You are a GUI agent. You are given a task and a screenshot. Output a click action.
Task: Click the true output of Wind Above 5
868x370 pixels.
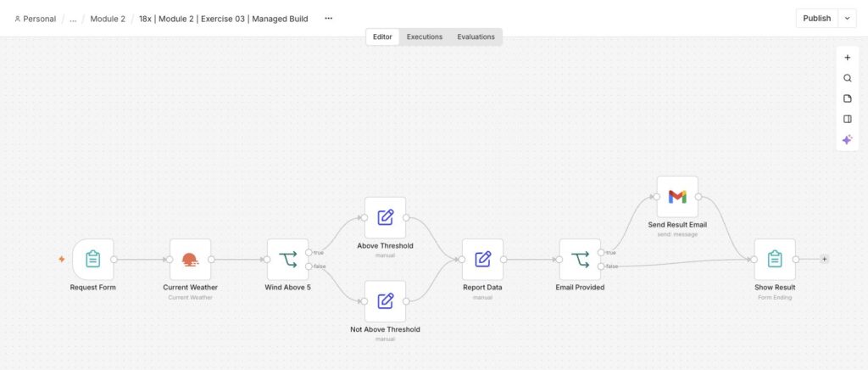[x=309, y=253]
